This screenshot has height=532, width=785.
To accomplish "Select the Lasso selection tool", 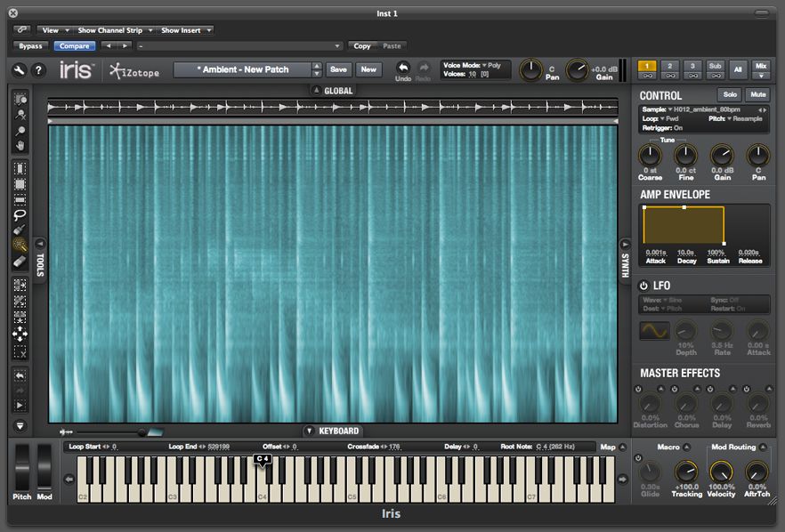I will click(20, 214).
